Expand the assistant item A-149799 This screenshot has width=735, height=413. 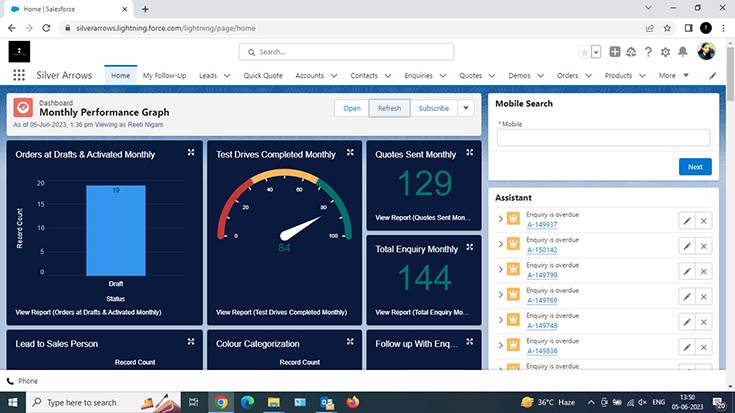[x=500, y=270]
